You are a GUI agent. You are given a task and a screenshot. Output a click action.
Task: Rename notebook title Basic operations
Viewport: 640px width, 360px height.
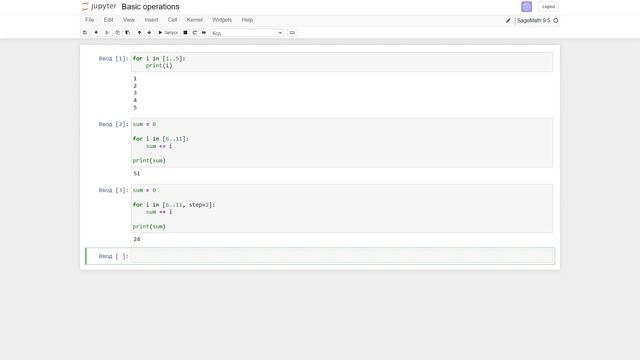[x=150, y=7]
